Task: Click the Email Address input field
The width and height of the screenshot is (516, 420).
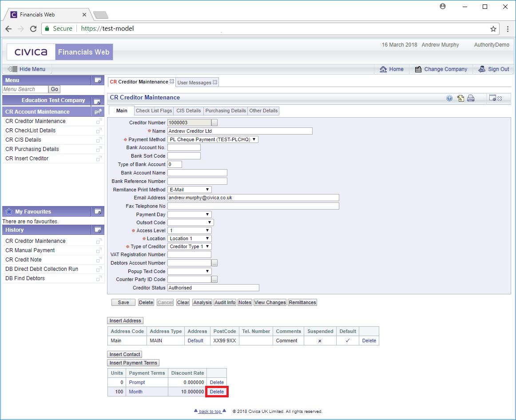Action: point(253,198)
